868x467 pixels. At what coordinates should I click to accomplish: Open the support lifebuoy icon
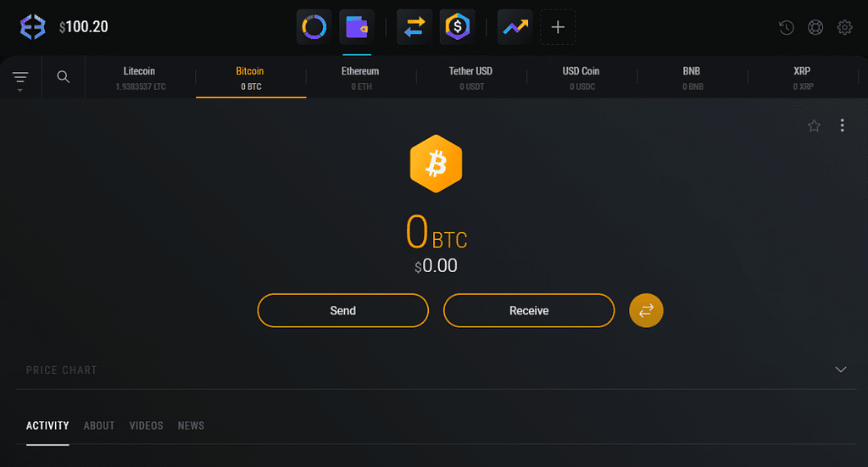click(x=815, y=27)
